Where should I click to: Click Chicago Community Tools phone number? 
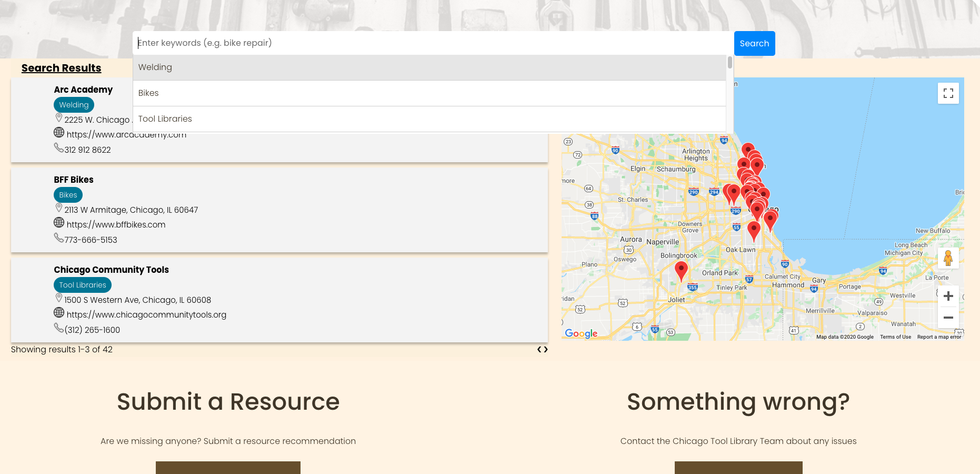click(92, 330)
